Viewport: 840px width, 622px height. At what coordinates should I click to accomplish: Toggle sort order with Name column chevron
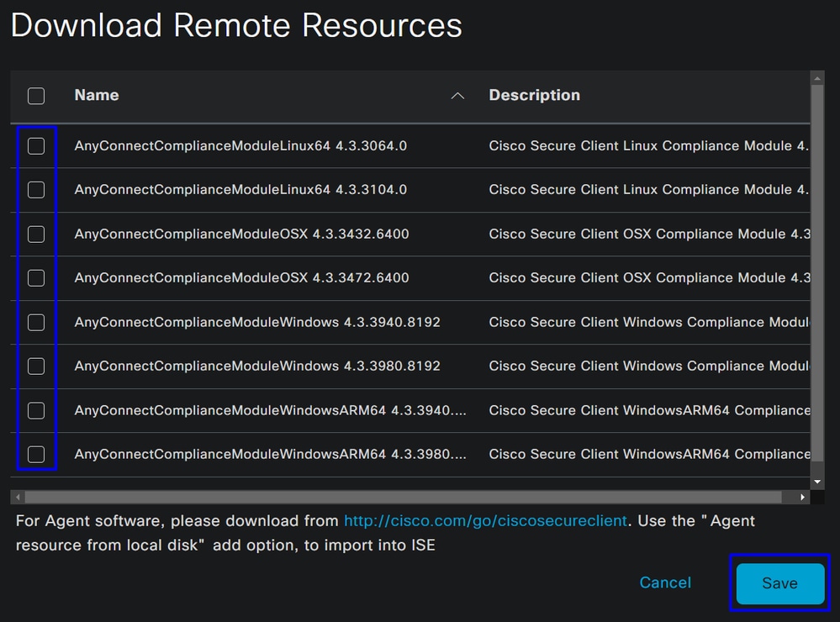tap(457, 96)
